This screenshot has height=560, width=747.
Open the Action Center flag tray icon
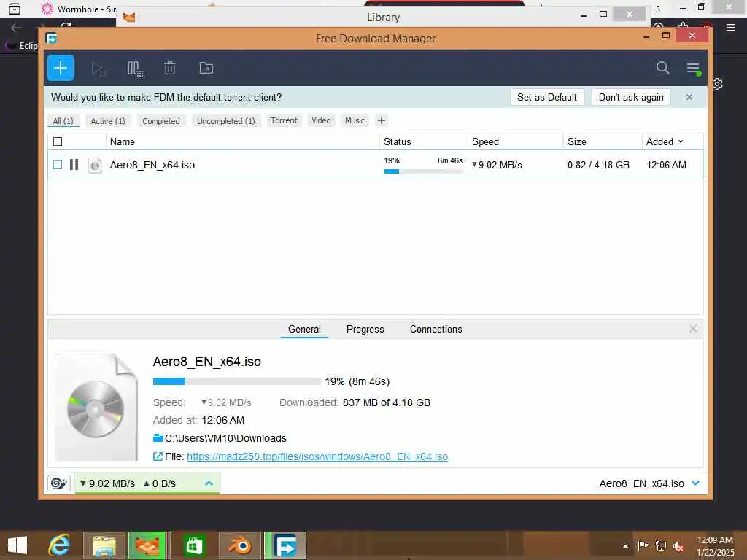643,545
